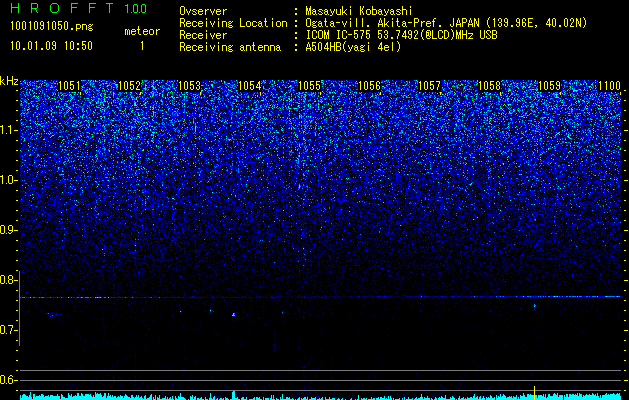
Task: Click the 1051 time marker
Action: [69, 86]
